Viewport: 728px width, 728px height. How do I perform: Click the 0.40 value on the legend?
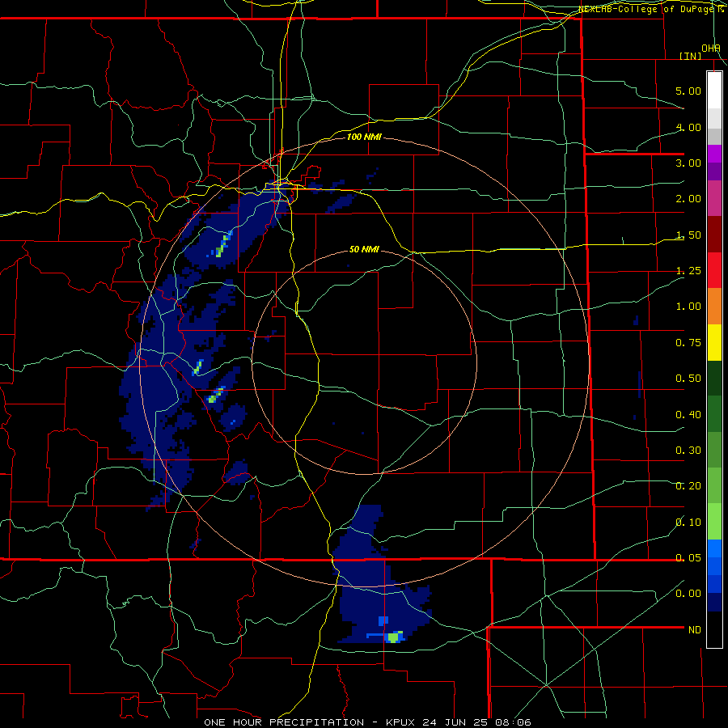pos(688,415)
